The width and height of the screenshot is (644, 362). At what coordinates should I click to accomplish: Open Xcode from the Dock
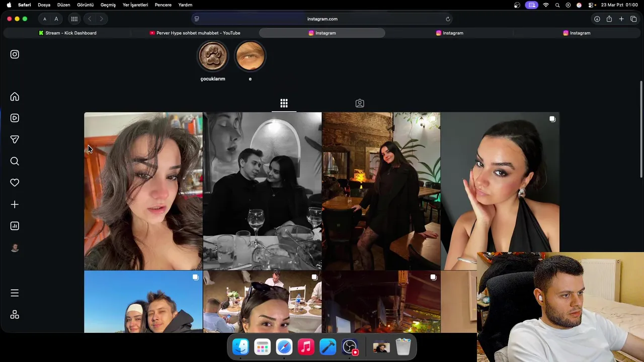328,347
